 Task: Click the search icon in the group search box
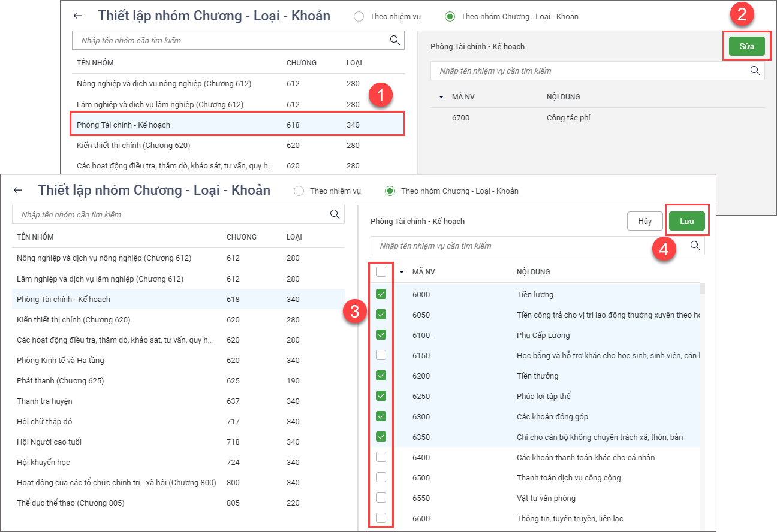pyautogui.click(x=335, y=214)
